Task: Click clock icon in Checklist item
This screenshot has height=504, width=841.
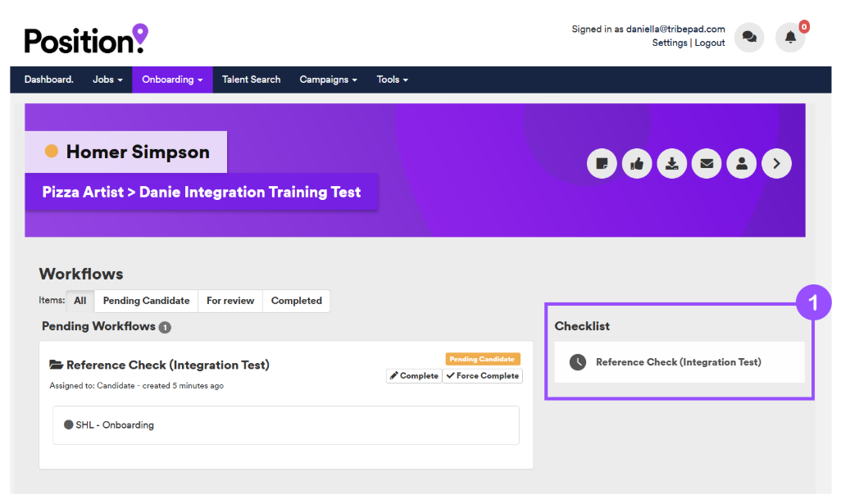Action: 578,362
